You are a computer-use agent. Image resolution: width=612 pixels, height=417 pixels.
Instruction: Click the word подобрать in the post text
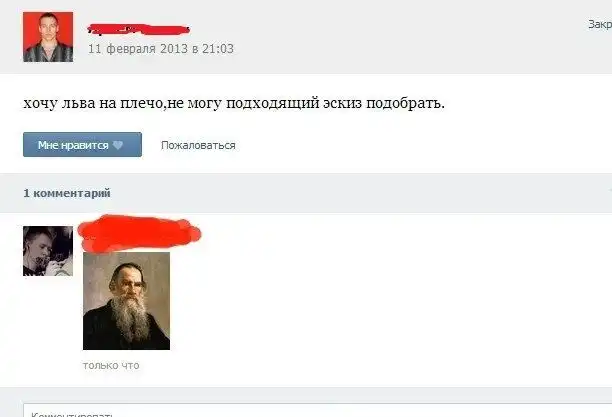click(x=405, y=103)
